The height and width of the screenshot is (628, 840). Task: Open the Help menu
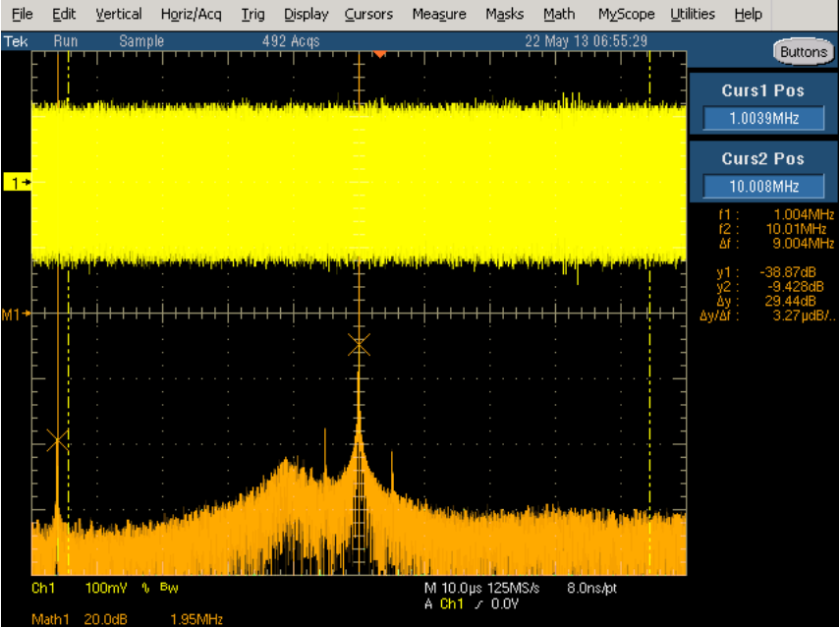748,14
